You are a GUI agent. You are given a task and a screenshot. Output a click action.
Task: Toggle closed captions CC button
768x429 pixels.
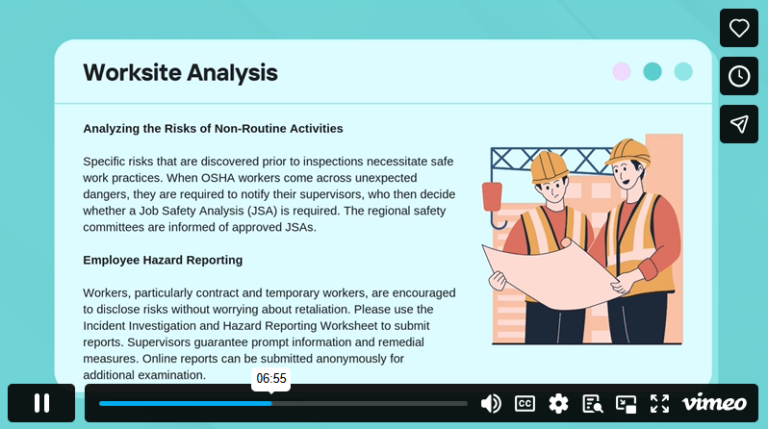(525, 404)
